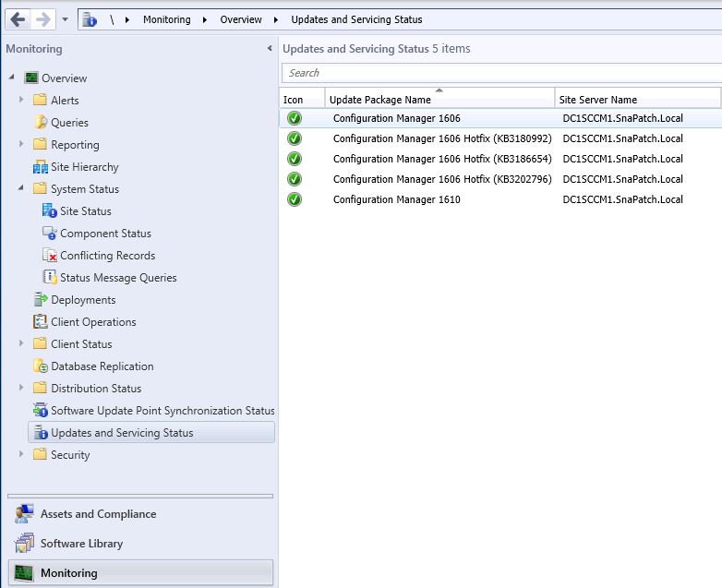Open dropdown arrow after root breadcrumb backslash
The image size is (722, 588).
tap(127, 19)
